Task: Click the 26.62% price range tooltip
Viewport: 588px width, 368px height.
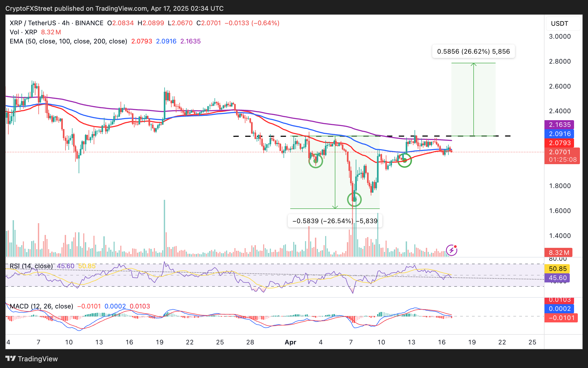Action: [x=473, y=51]
